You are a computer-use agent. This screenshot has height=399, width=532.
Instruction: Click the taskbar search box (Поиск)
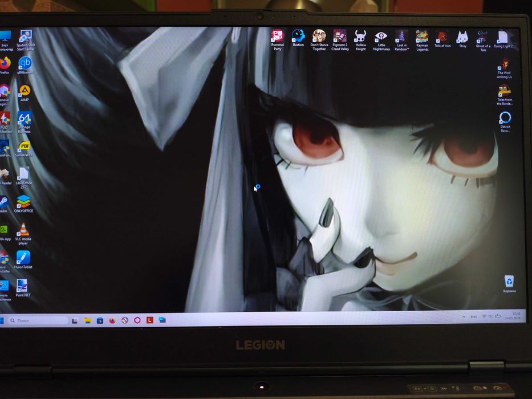(x=38, y=320)
